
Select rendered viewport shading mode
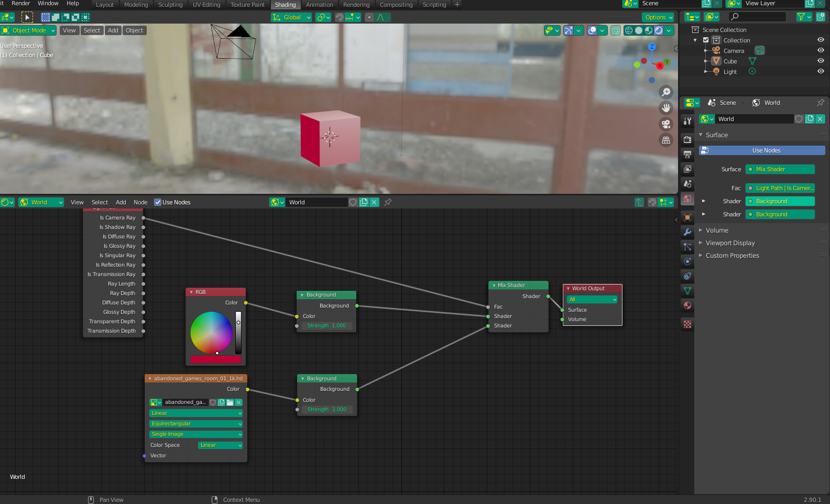click(x=659, y=30)
